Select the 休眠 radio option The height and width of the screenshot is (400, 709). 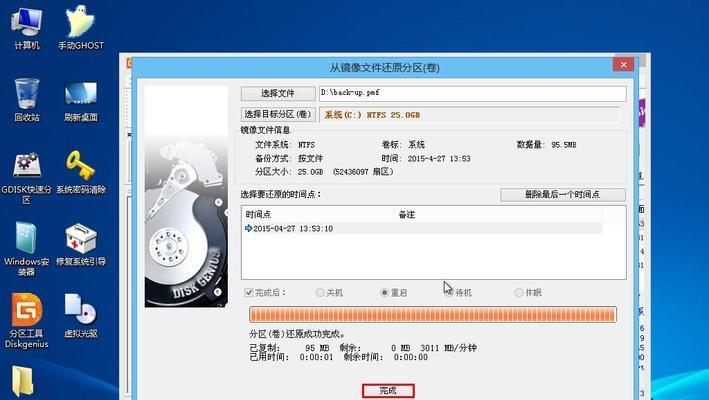click(519, 292)
